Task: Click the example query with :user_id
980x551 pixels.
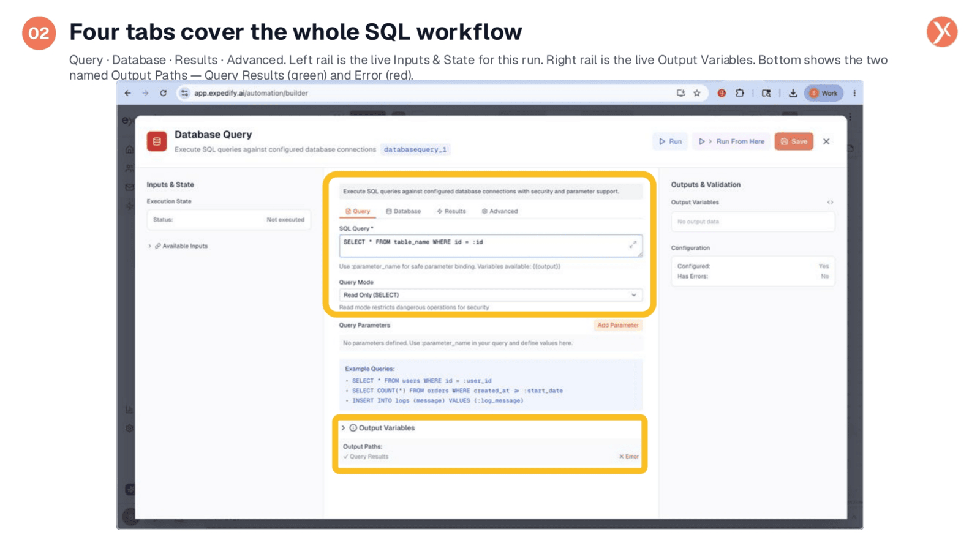Action: coord(421,381)
